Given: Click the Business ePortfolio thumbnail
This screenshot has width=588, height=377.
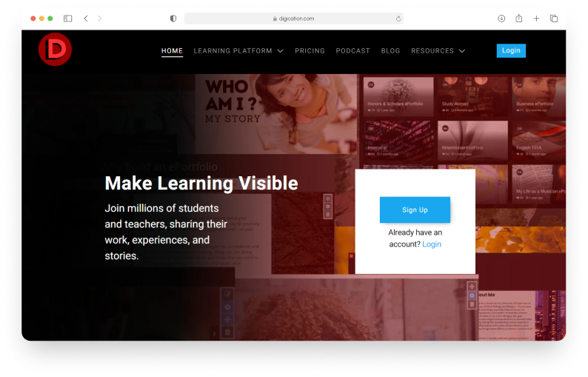Looking at the screenshot, I should click(x=539, y=96).
